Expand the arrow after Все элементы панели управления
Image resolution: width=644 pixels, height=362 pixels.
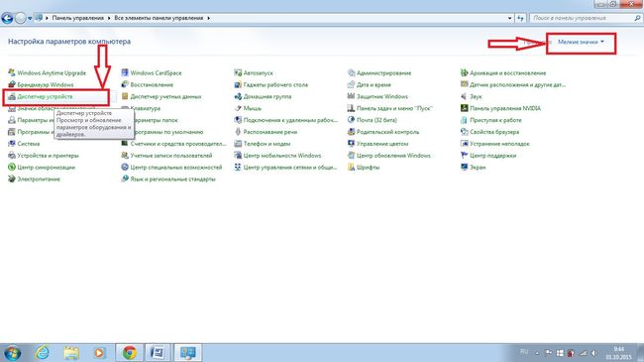click(x=209, y=18)
